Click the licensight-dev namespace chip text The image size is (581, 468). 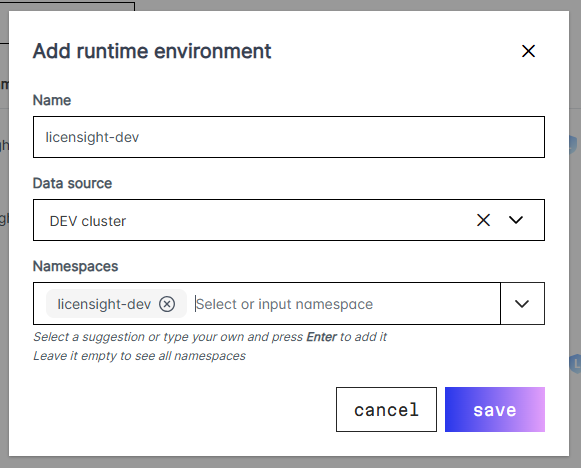104,304
